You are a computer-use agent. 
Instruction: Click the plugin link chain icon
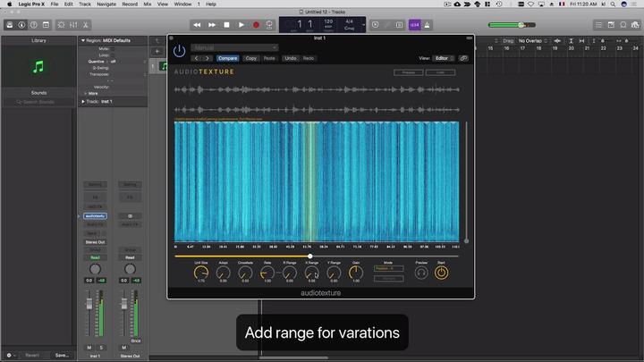tap(463, 58)
